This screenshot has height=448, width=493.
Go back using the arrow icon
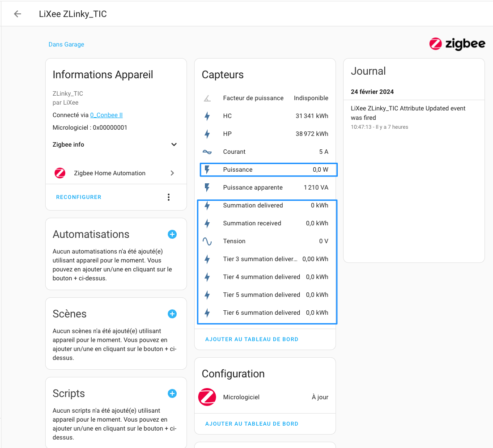(x=17, y=14)
